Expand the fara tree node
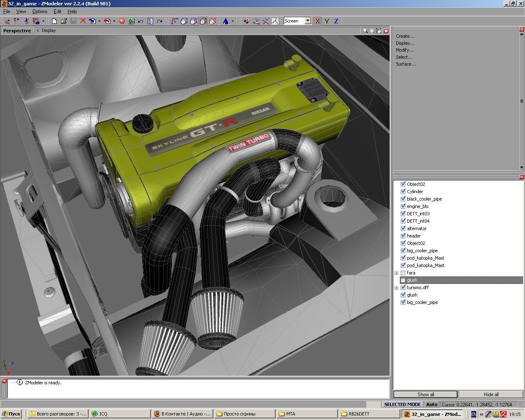 [x=396, y=273]
